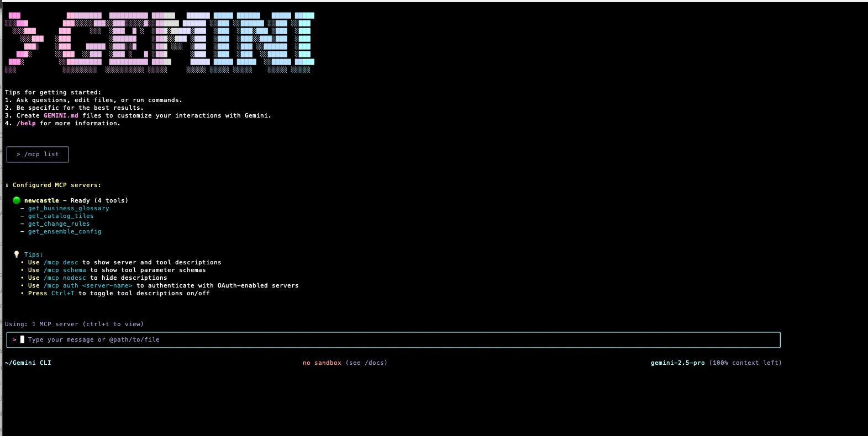Click 'Tips for getting started:' heading
Screen dimensions: 868x436
[x=53, y=93]
